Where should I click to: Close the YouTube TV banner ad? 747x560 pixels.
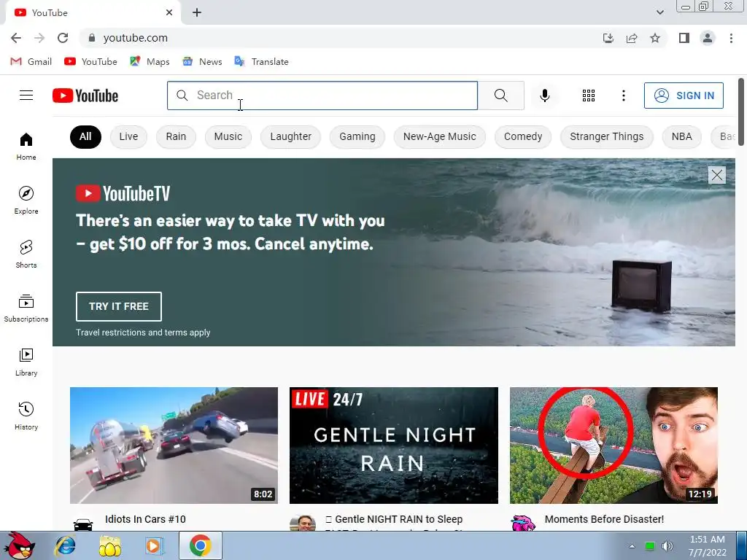coord(716,175)
